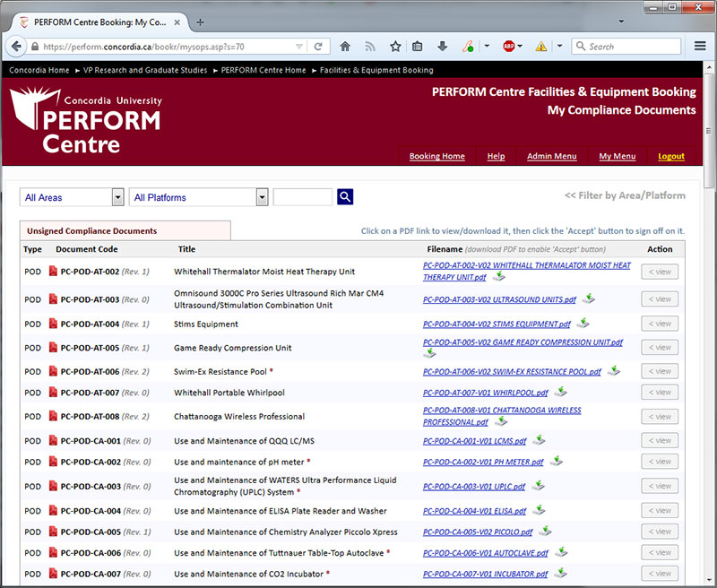The width and height of the screenshot is (717, 588).
Task: Click download icon for Ultrasound Units PDF
Action: (588, 299)
